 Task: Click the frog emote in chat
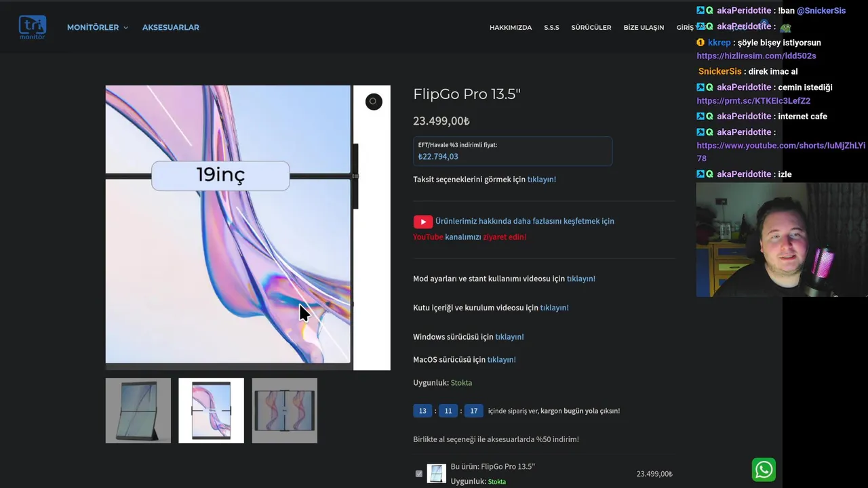[x=785, y=28]
